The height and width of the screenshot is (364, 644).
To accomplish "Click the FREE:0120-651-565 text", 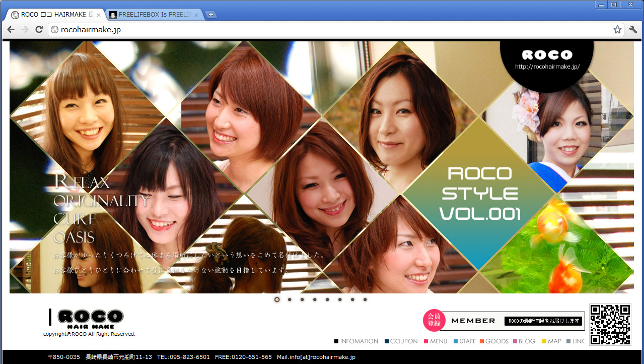I will tap(243, 357).
